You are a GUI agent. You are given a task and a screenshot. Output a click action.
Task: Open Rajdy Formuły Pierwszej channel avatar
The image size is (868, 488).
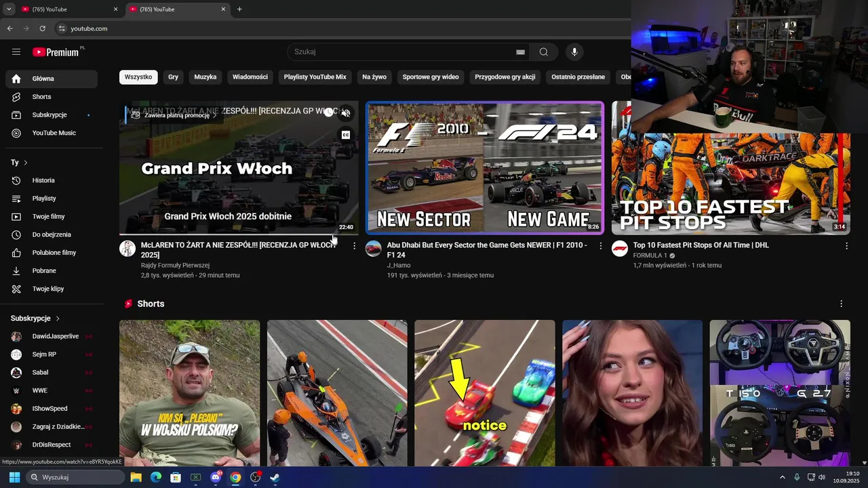point(127,248)
